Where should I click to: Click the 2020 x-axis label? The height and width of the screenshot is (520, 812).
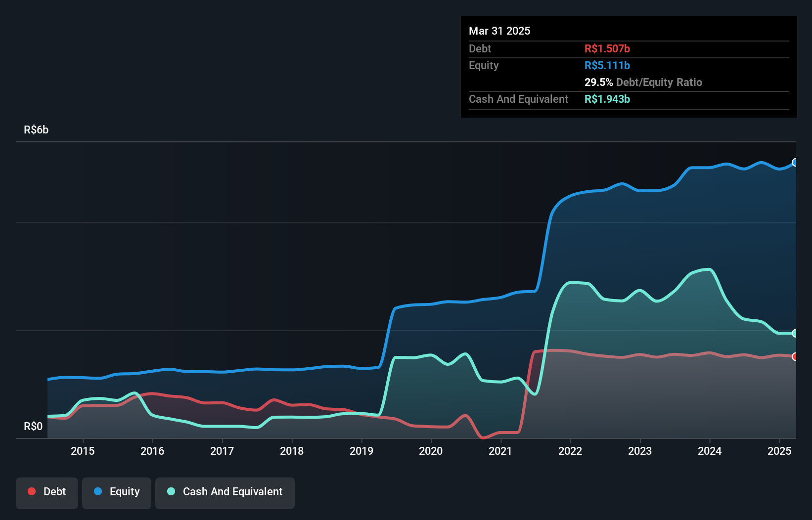[431, 451]
